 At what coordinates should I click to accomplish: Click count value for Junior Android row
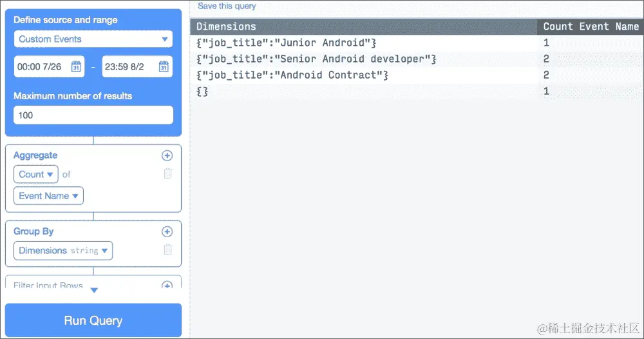coord(546,43)
